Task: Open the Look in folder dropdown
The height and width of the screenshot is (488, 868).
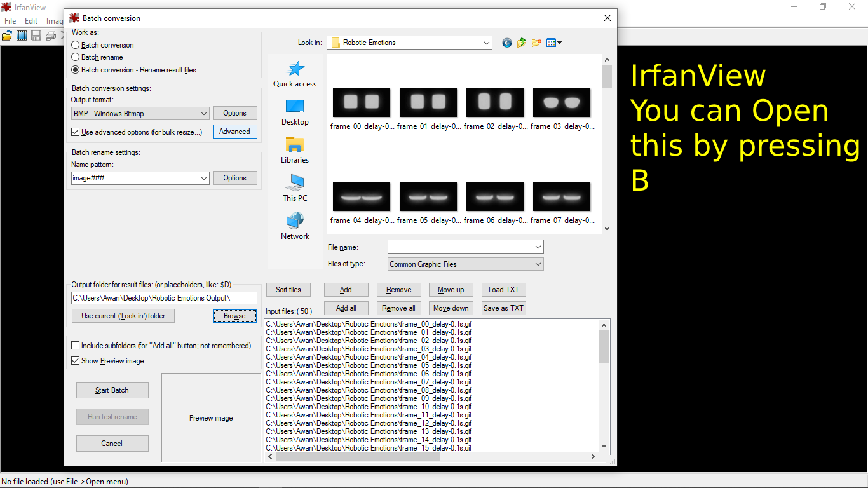Action: coord(410,43)
